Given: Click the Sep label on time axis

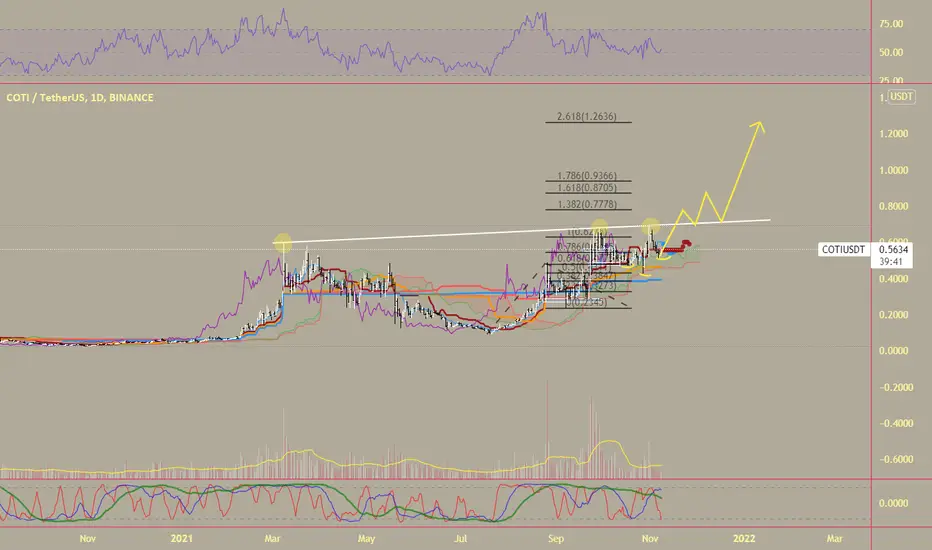Looking at the screenshot, I should pos(556,538).
